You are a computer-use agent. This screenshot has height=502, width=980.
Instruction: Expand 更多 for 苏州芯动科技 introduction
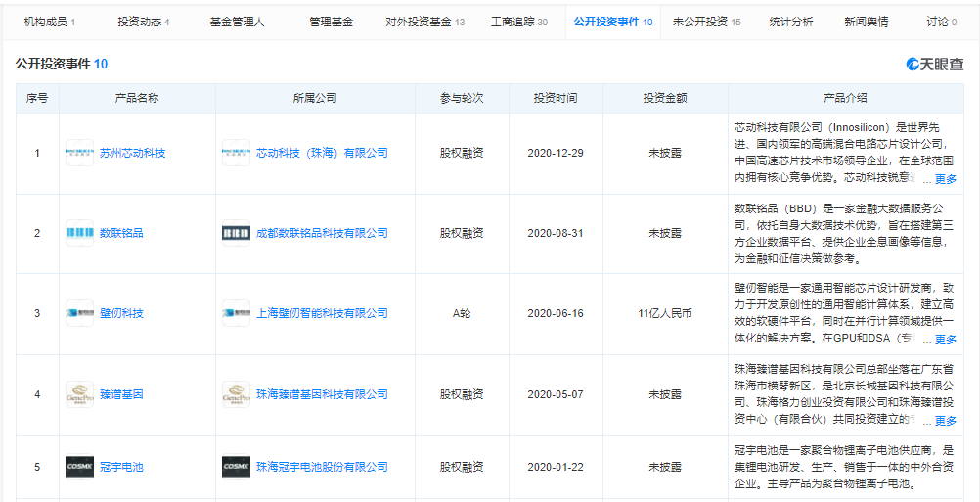pos(946,179)
